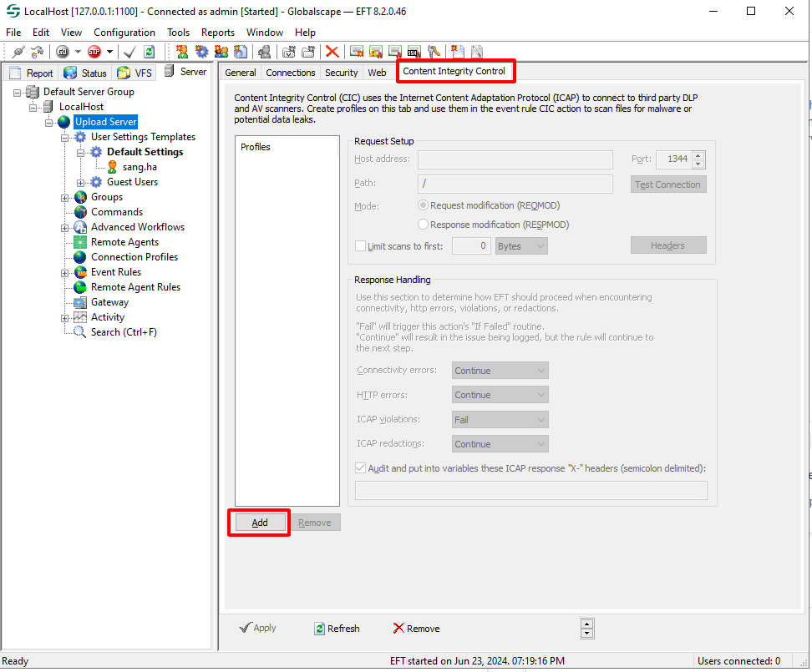
Task: Select Response modification (RESPMOD) radio button
Action: [423, 225]
